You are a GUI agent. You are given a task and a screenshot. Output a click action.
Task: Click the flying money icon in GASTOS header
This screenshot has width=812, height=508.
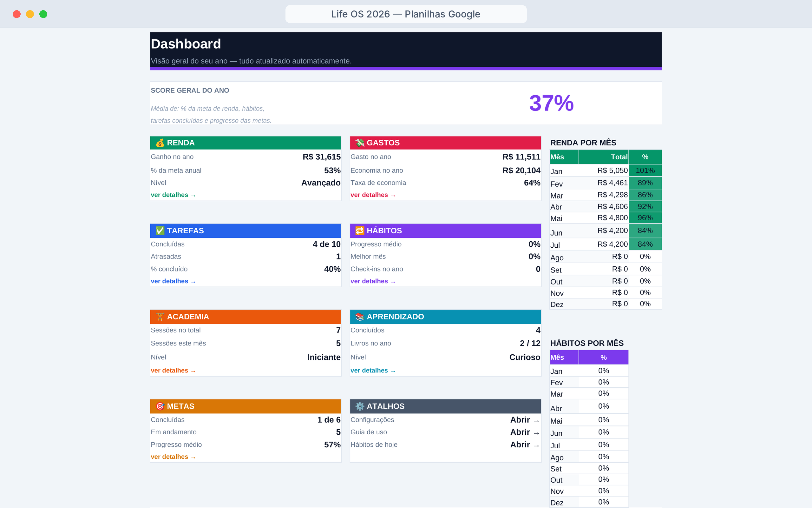point(360,143)
